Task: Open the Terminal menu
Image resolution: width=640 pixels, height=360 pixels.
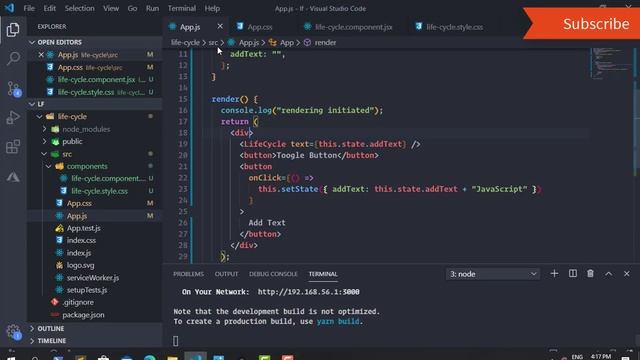Action: pos(182,8)
